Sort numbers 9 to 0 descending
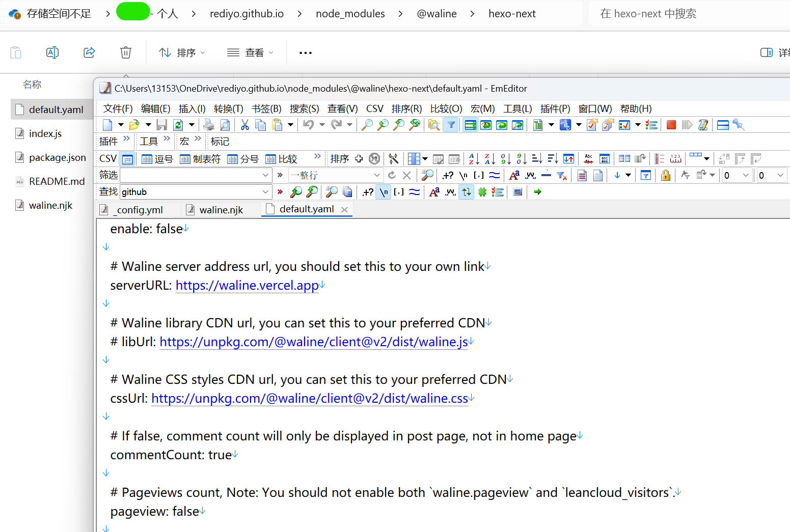 (x=522, y=159)
